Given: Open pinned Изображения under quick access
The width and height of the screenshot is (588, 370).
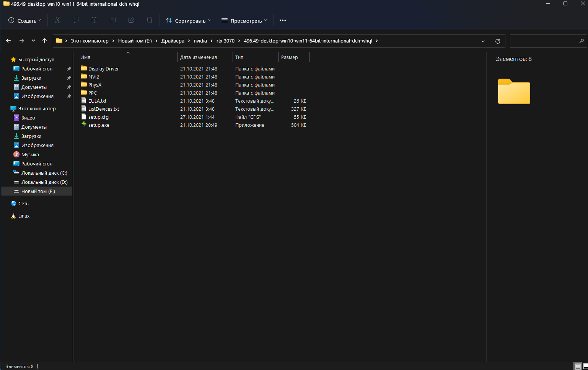Looking at the screenshot, I should [37, 96].
